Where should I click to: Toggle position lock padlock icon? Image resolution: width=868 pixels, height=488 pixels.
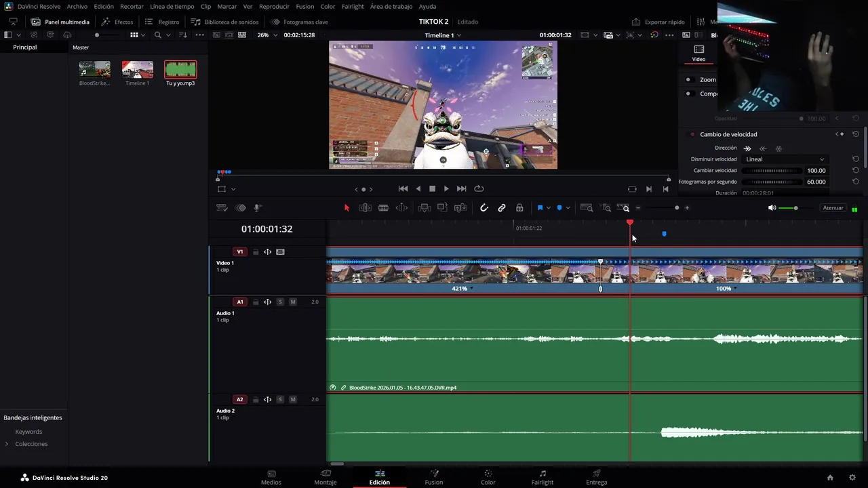(x=519, y=208)
